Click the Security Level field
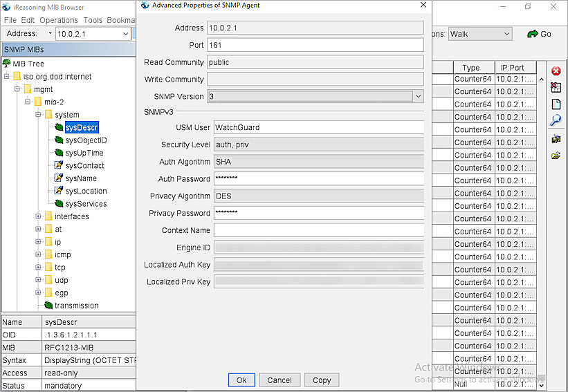The width and height of the screenshot is (568, 392). [x=319, y=144]
